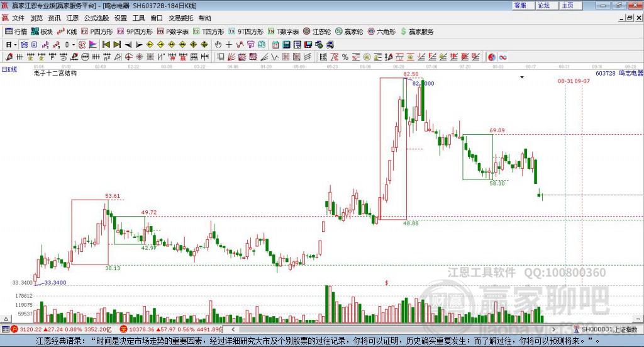Step chart right with black right arrow
The width and height of the screenshot is (644, 347).
click(139, 45)
